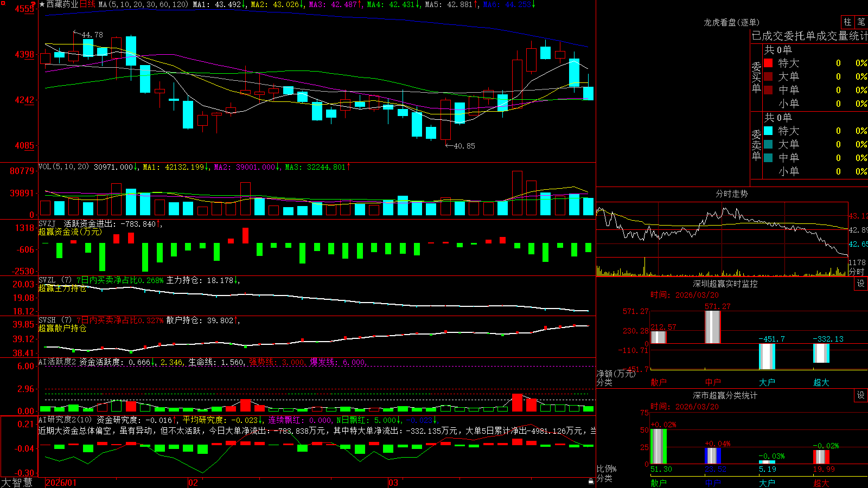Click the 强势线: 3.000 label
868x488 pixels.
[277, 362]
